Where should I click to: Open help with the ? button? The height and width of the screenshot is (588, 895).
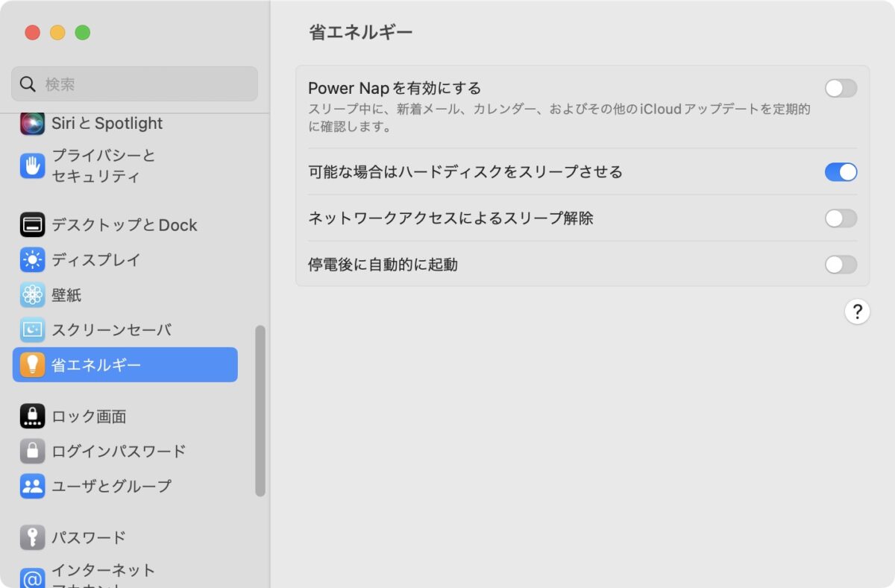pyautogui.click(x=858, y=312)
